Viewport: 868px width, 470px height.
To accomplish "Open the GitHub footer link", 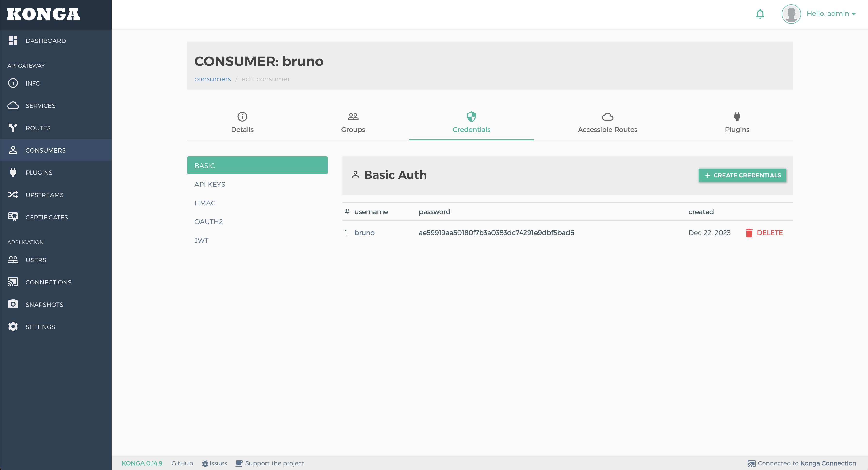I will (182, 463).
